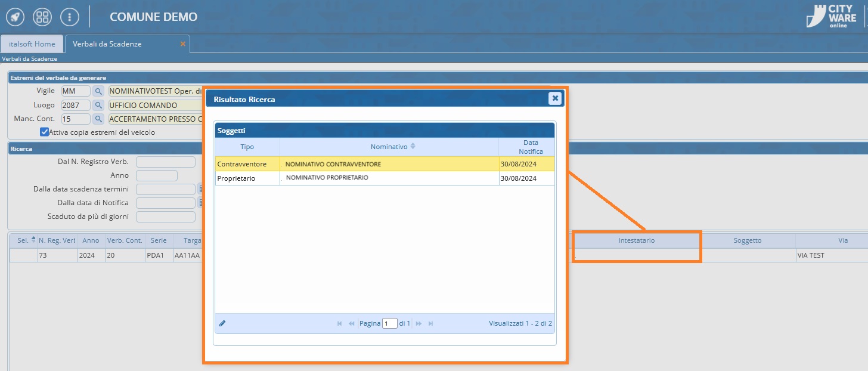Click the search magnifier next to Vigile
This screenshot has width=868, height=371.
pyautogui.click(x=98, y=91)
